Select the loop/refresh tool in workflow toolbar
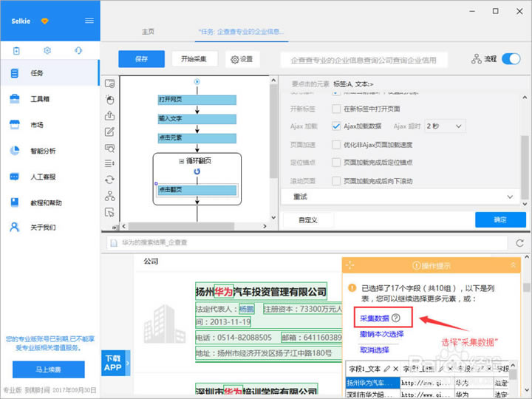532x399 pixels. pyautogui.click(x=110, y=180)
